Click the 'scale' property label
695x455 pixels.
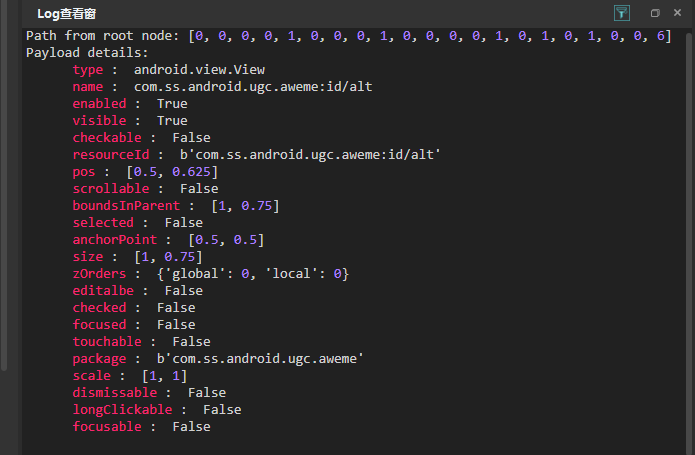click(92, 376)
